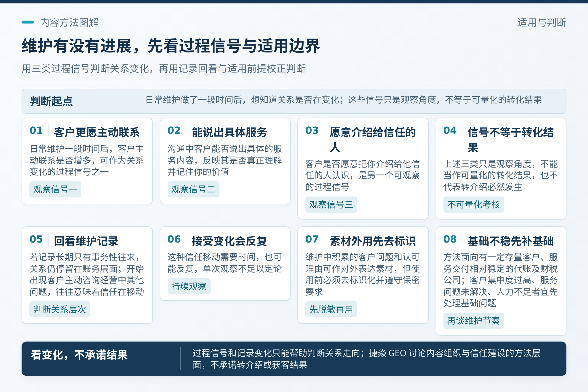This screenshot has width=588, height=392.
Task: Click the card 04 text beginning 上述三类只是观察角度
Action: pos(501,175)
